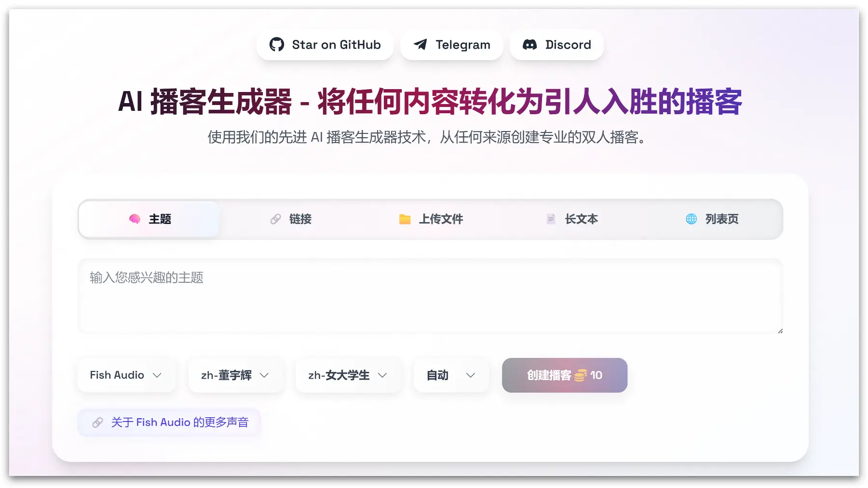Select the 上传文件 tab

(431, 219)
